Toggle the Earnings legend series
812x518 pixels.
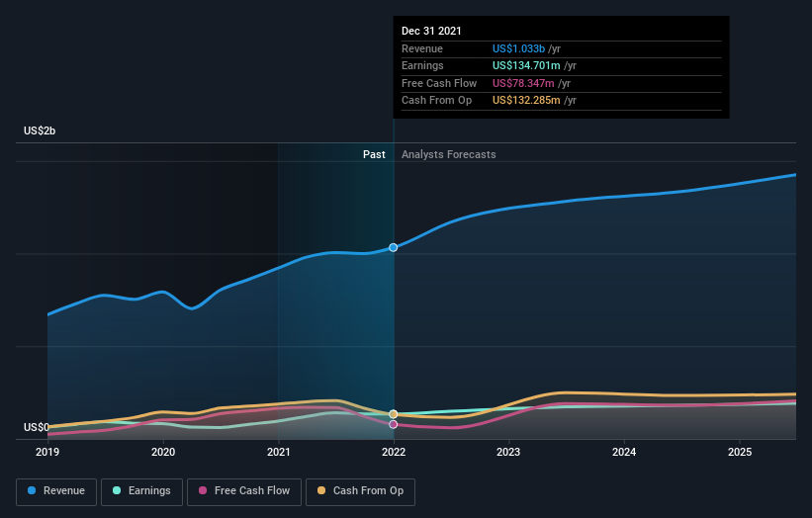tap(141, 491)
